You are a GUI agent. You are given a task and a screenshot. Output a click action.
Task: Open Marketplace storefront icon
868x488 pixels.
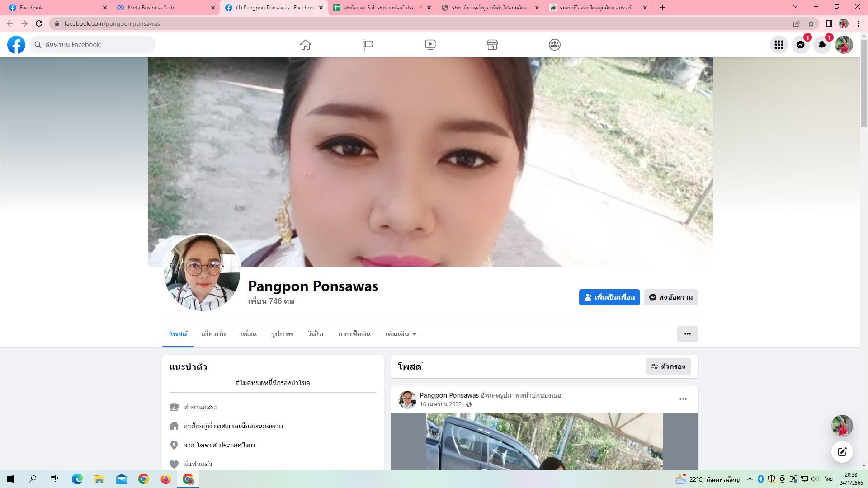pos(492,45)
